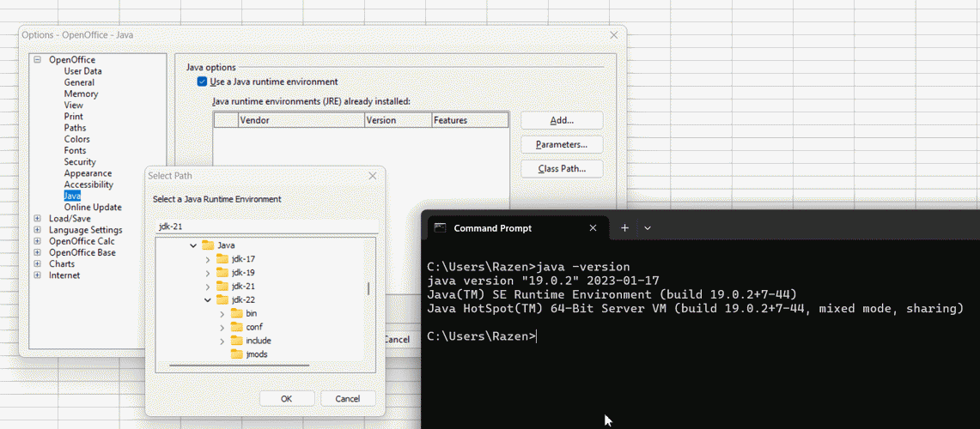Expand the OpenOffice Calc options node

coord(37,241)
